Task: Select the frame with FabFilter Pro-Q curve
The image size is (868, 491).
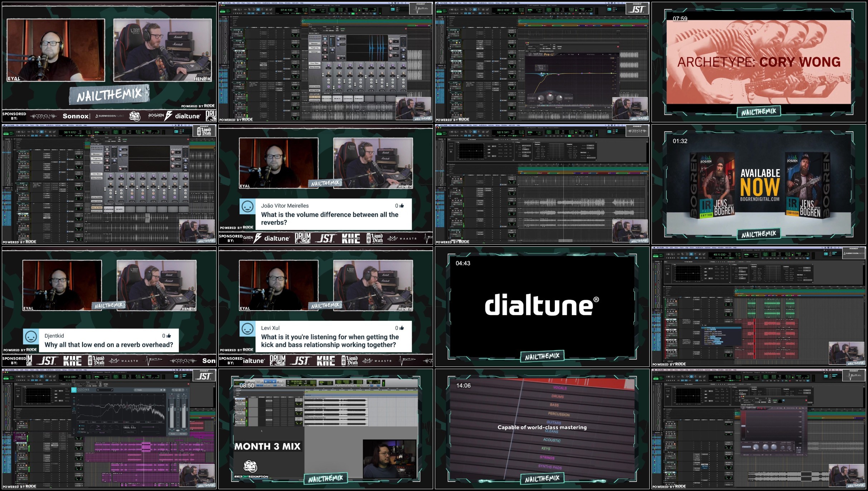Action: click(542, 62)
